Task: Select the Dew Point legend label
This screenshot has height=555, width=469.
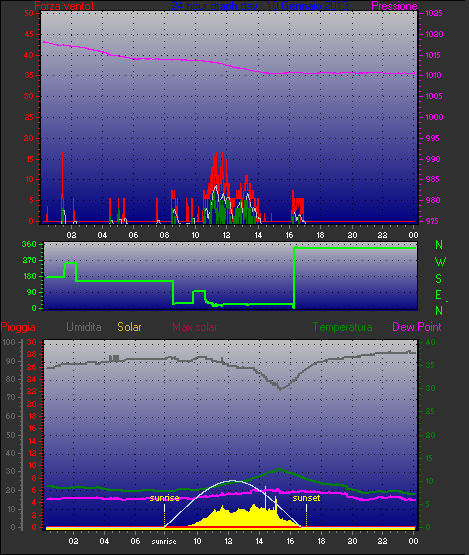Action: point(417,327)
